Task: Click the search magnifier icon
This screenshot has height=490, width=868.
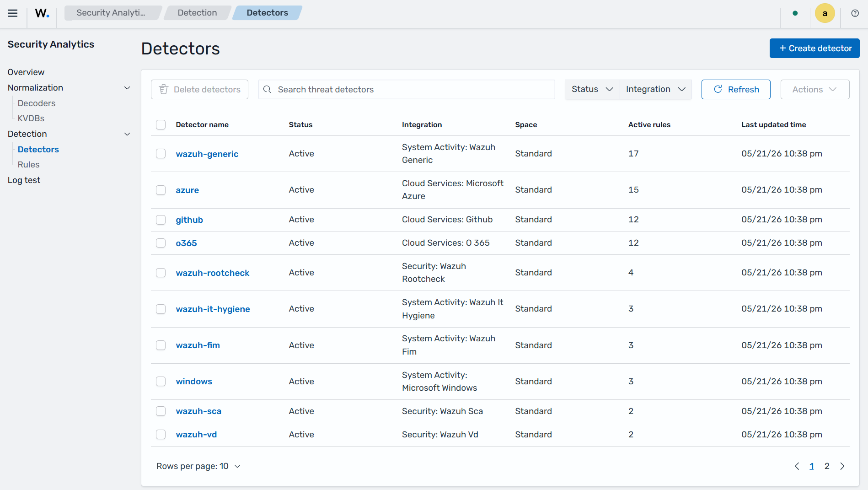Action: pyautogui.click(x=268, y=89)
